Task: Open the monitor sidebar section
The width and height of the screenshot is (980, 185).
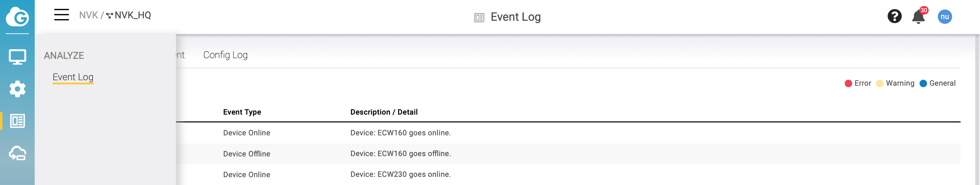Action: (17, 57)
